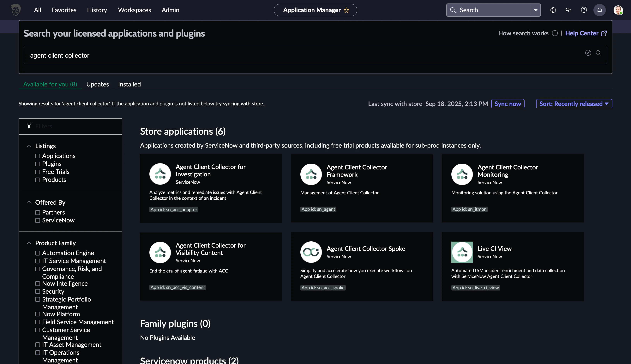The height and width of the screenshot is (364, 631).
Task: Check the Automation Engine filter
Action: (x=38, y=253)
